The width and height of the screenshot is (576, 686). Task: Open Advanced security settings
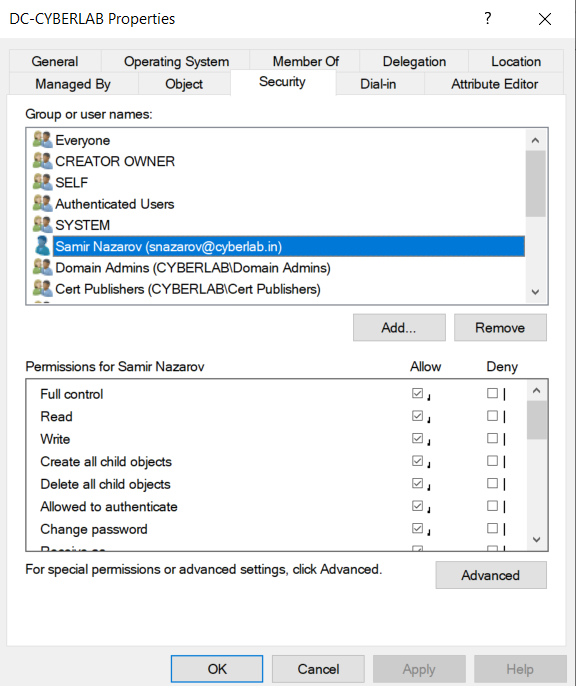[491, 575]
